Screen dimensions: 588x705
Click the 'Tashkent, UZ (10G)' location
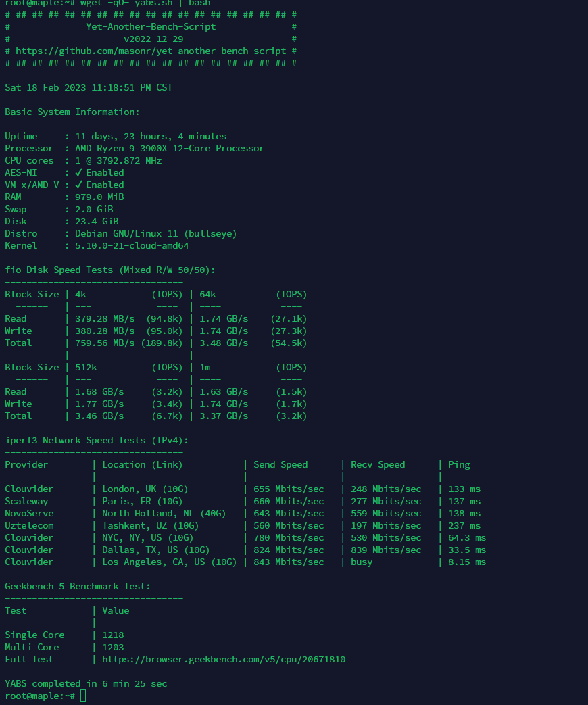(x=151, y=526)
